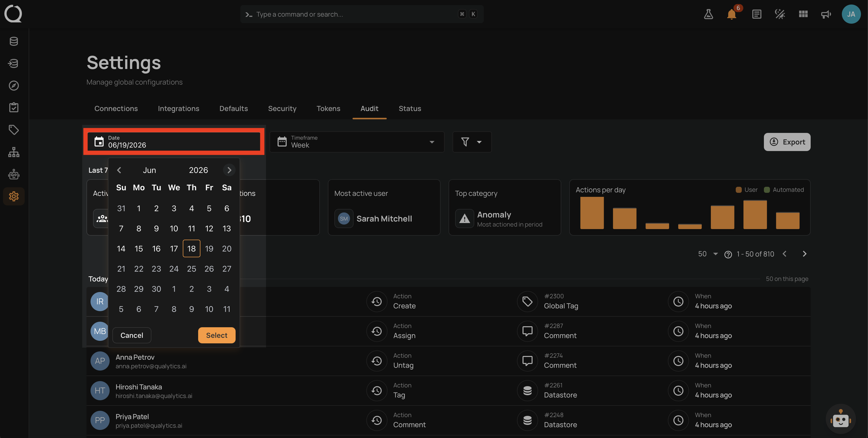868x438 pixels.
Task: Open the Timeframe Week dropdown
Action: click(357, 142)
